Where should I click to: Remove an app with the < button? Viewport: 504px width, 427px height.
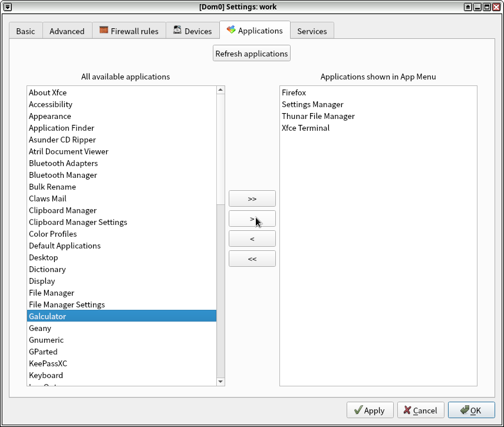point(252,239)
